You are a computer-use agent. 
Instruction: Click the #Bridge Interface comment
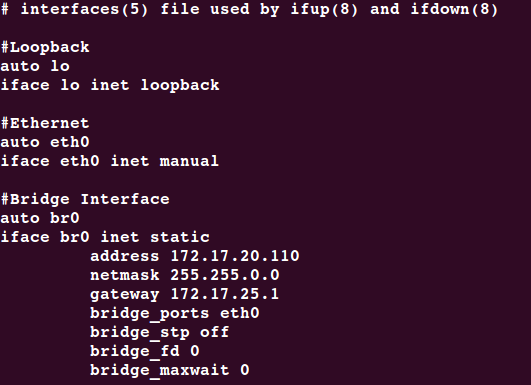(85, 199)
